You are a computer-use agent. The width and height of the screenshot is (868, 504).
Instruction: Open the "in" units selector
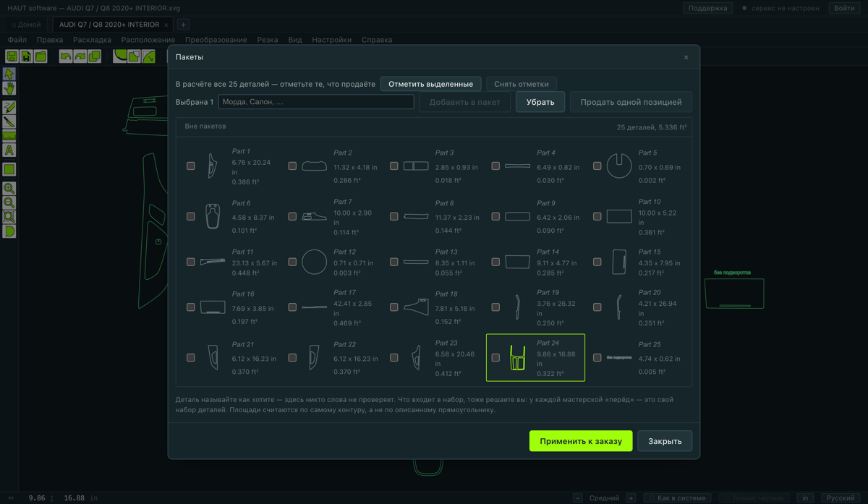pos(805,497)
